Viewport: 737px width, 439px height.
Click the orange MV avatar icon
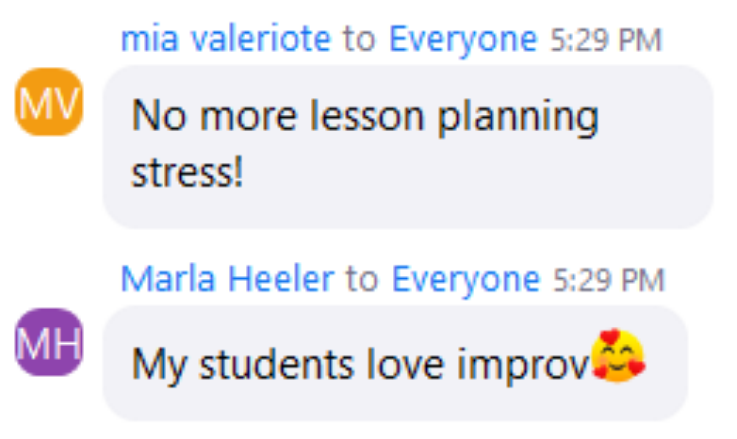pyautogui.click(x=49, y=104)
